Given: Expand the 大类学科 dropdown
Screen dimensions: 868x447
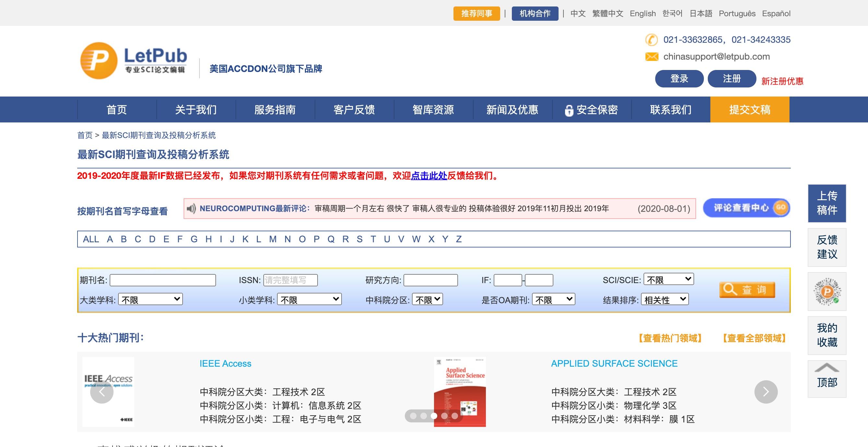Looking at the screenshot, I should point(150,299).
